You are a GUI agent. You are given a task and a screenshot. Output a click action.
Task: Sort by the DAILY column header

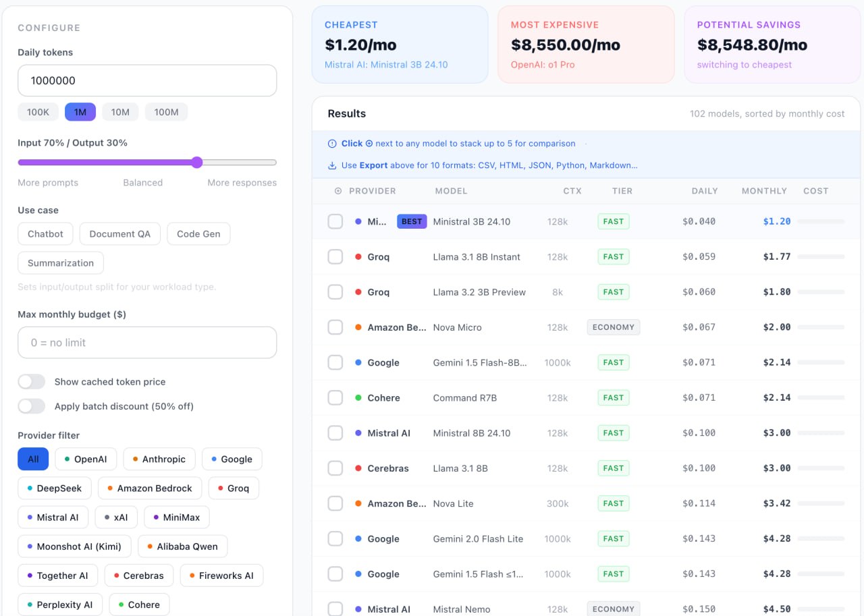704,191
